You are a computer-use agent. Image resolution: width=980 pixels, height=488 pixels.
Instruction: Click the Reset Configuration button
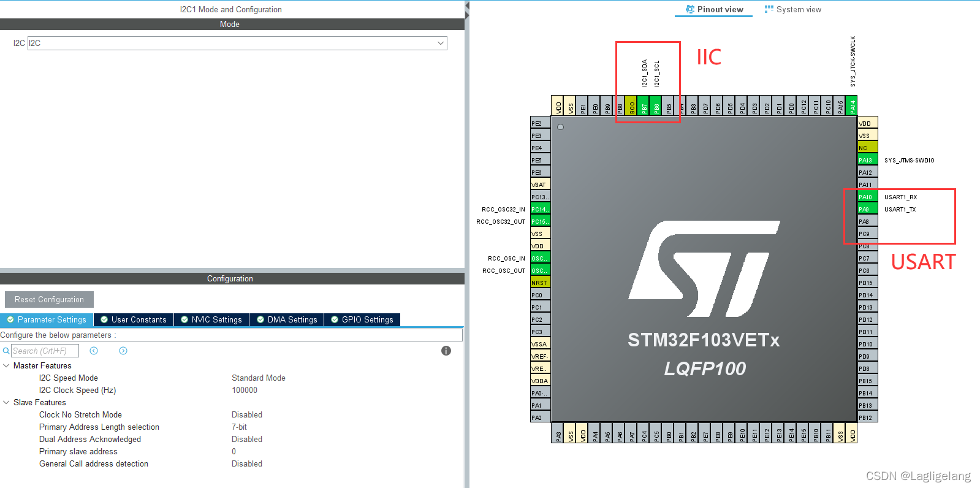point(49,299)
